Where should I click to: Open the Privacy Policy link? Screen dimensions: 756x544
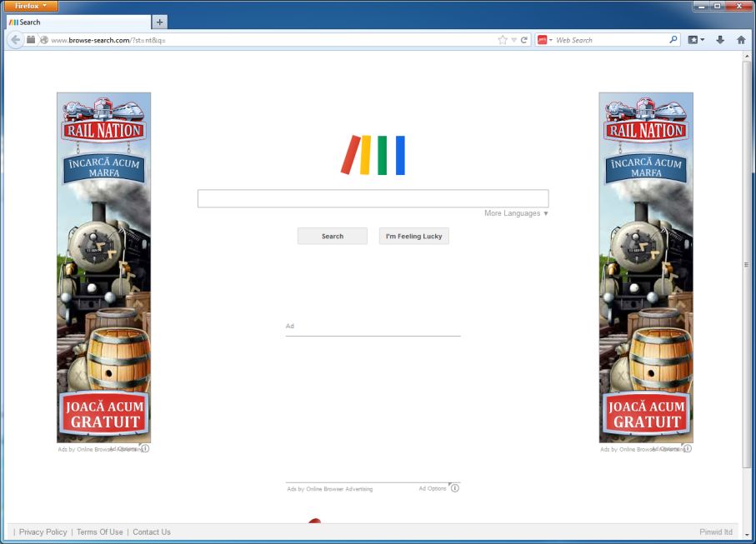click(43, 532)
